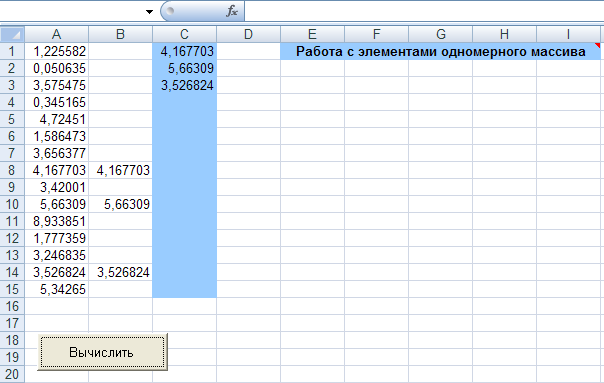Click the formula bar expand oval handle

(170, 10)
